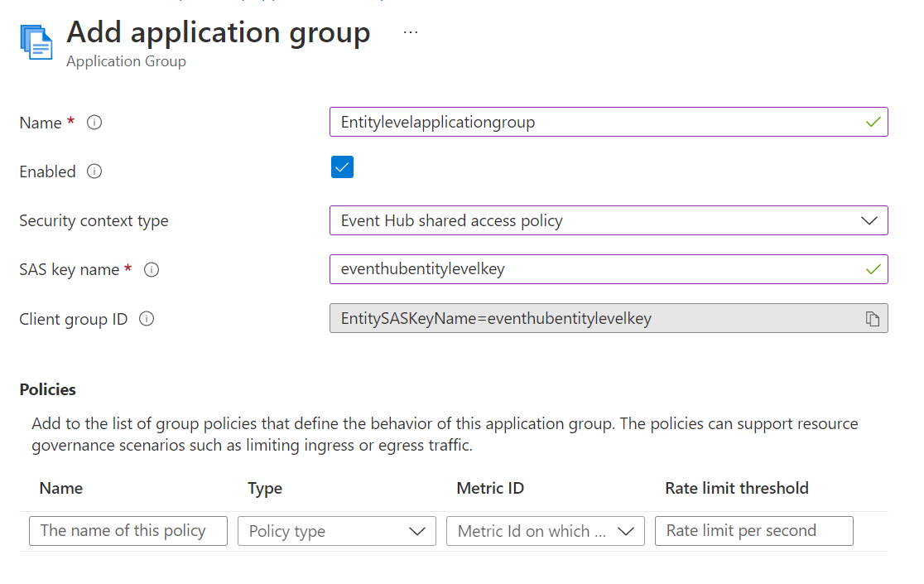The width and height of the screenshot is (924, 584).
Task: Click the info icon beside Enabled
Action: point(94,171)
